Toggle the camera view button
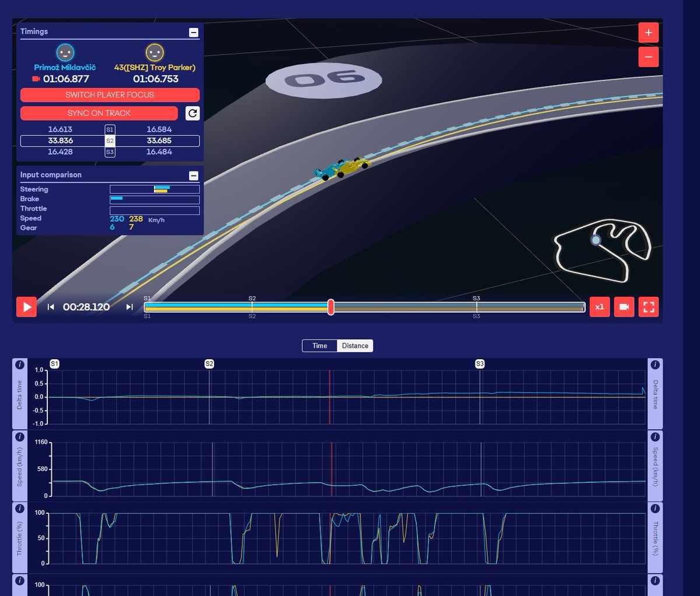700x596 pixels. click(x=624, y=307)
